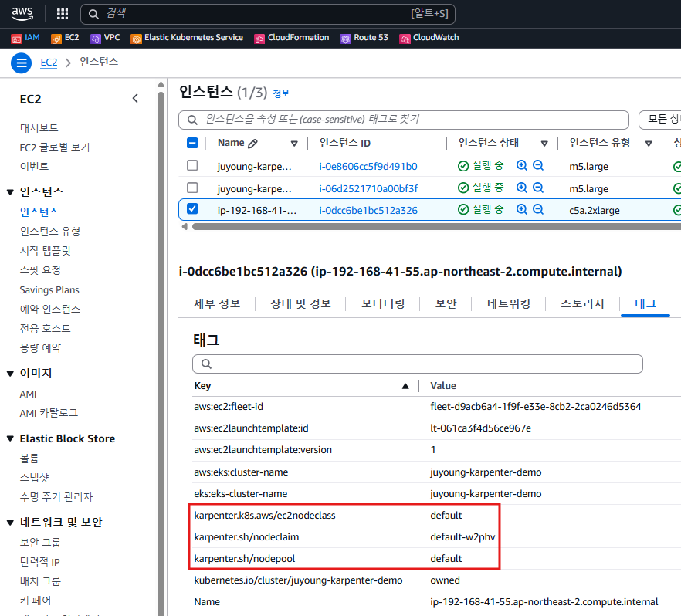Collapse the Elastic Block Store section
The width and height of the screenshot is (681, 616).
click(x=11, y=438)
